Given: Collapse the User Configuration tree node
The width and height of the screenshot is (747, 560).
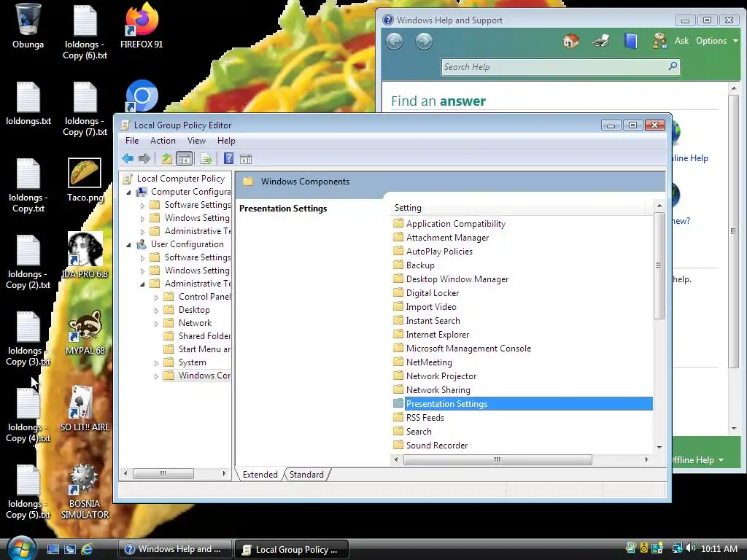Looking at the screenshot, I should click(128, 245).
